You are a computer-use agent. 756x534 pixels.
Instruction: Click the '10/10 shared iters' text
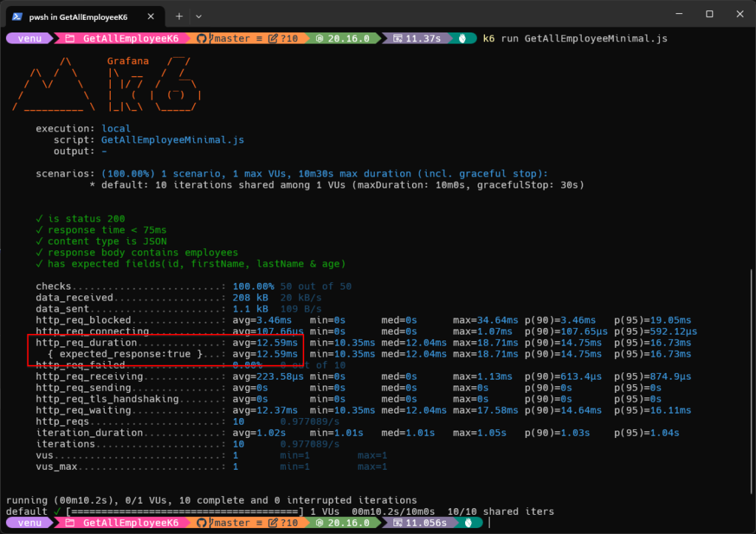tap(501, 512)
